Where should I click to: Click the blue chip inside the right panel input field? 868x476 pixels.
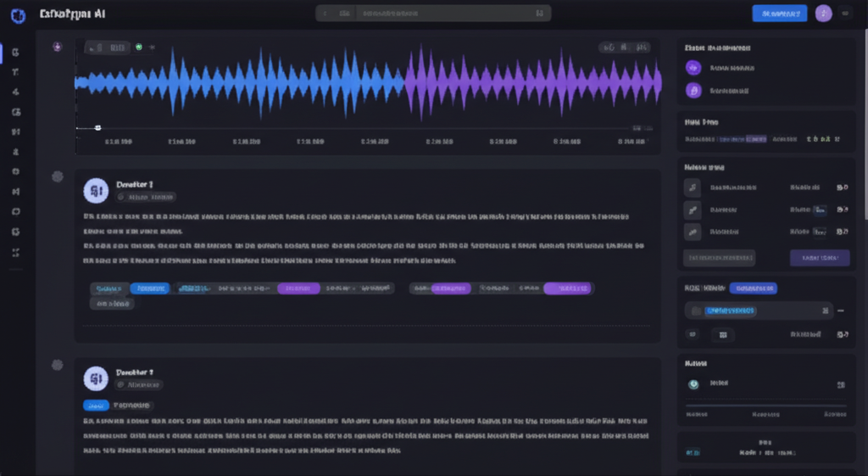pos(730,311)
